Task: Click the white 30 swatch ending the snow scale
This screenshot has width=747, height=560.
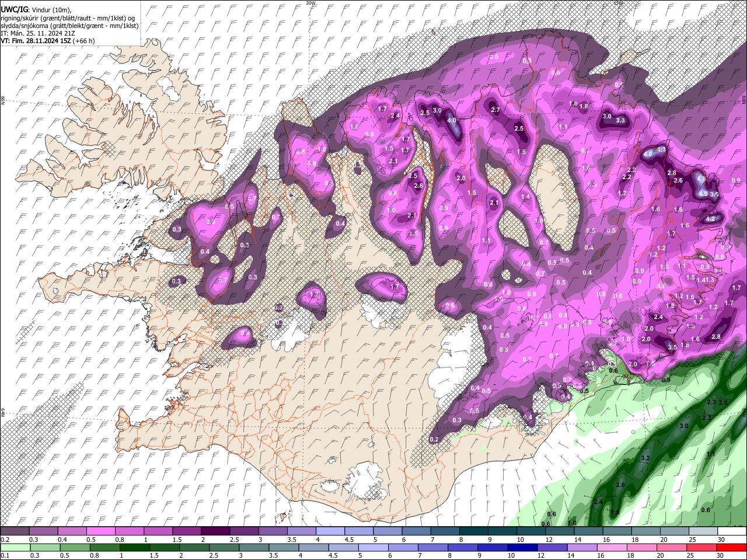Action: tap(732, 531)
